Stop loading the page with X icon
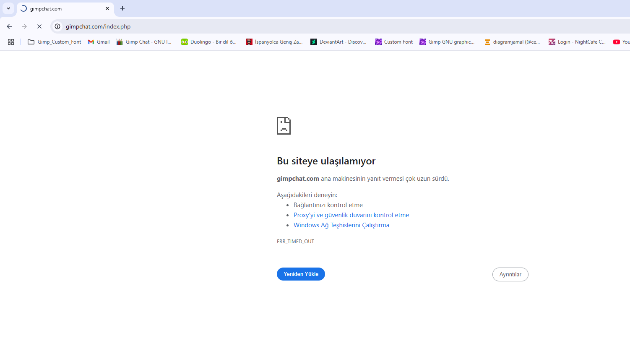 point(39,26)
